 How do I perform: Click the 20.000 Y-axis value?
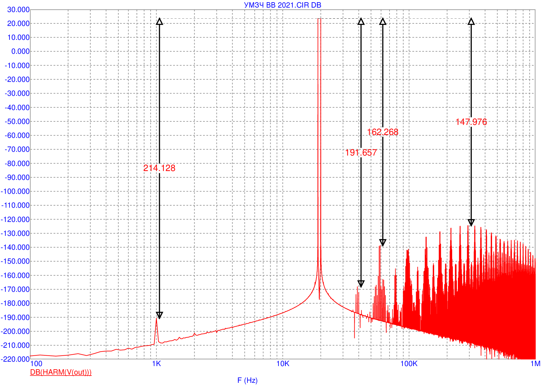click(x=18, y=23)
